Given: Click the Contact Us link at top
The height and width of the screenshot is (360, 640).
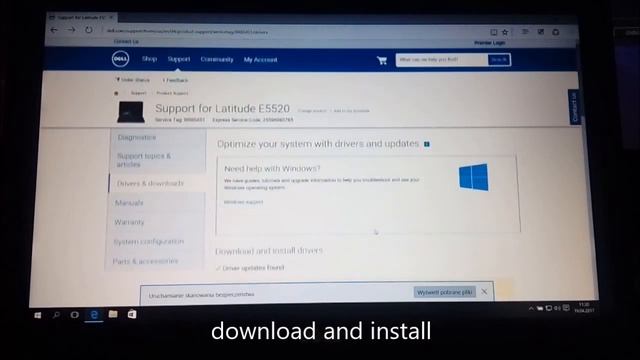Looking at the screenshot, I should [x=126, y=42].
